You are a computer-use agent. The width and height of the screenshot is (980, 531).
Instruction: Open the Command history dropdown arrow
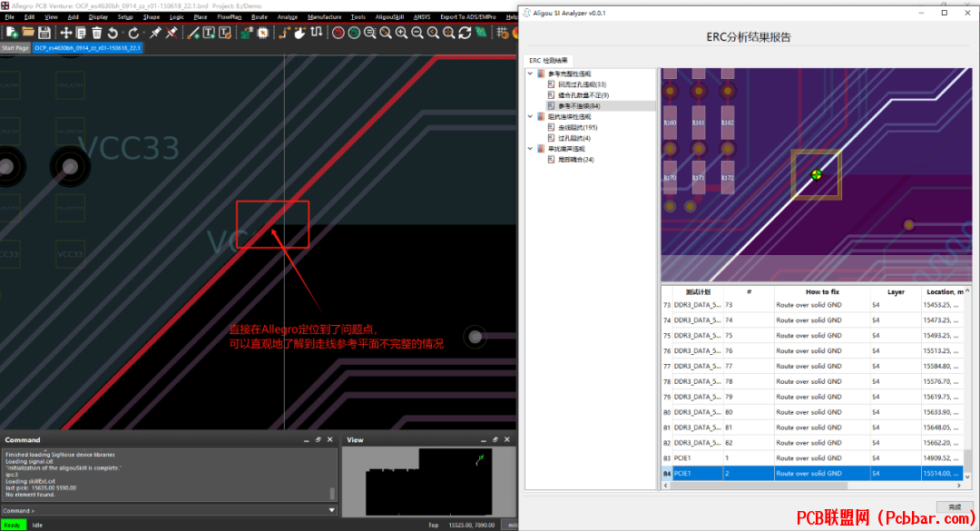[332, 510]
